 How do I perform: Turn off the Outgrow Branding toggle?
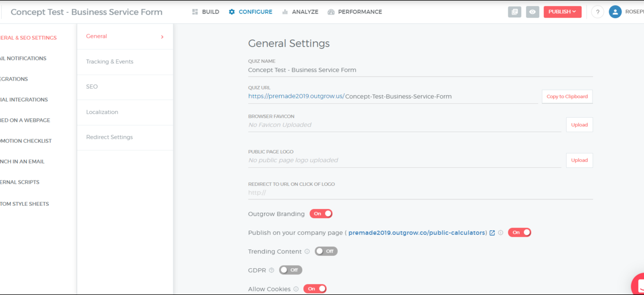tap(321, 214)
